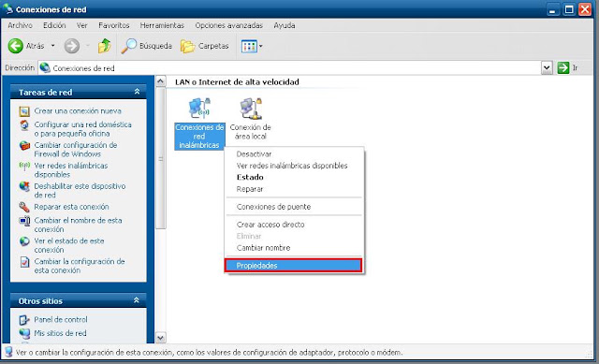Select the Conexión de área local icon
Image resolution: width=599 pixels, height=364 pixels.
click(x=251, y=109)
